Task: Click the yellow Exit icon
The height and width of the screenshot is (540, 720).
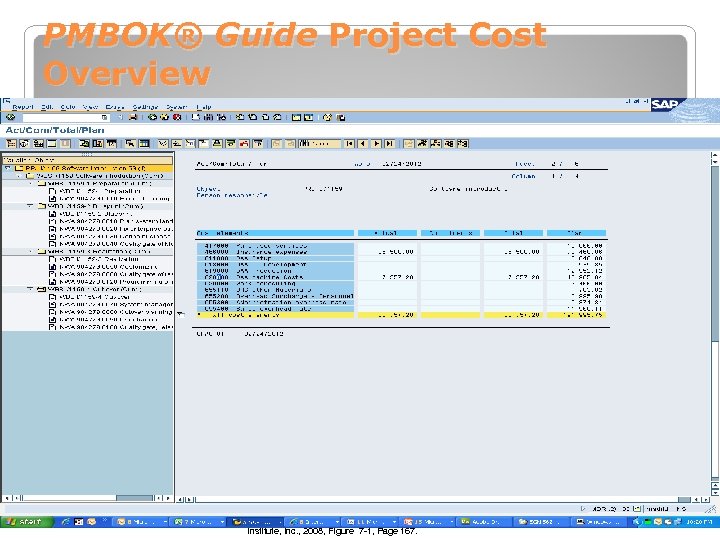Action: 164,118
